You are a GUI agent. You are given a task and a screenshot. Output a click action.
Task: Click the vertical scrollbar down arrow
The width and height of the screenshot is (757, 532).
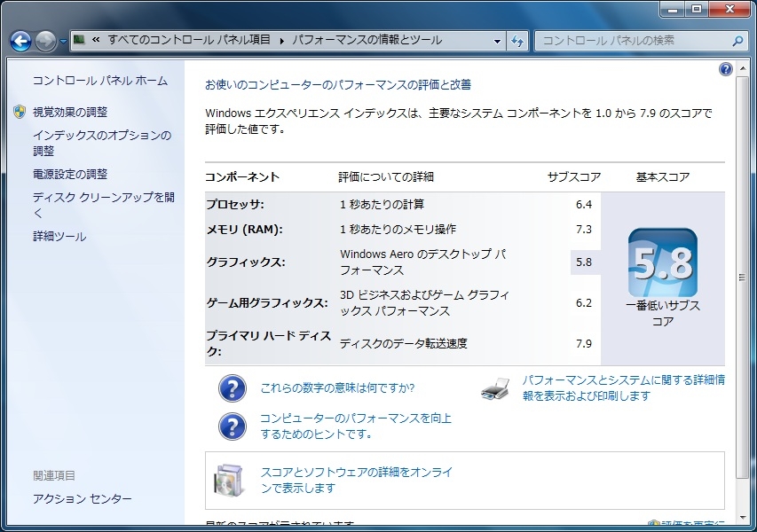pyautogui.click(x=744, y=525)
